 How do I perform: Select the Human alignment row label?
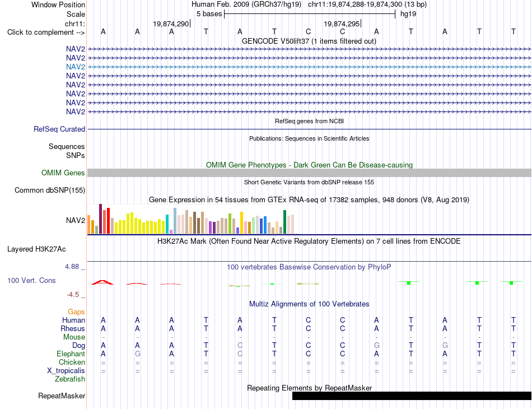(73, 320)
